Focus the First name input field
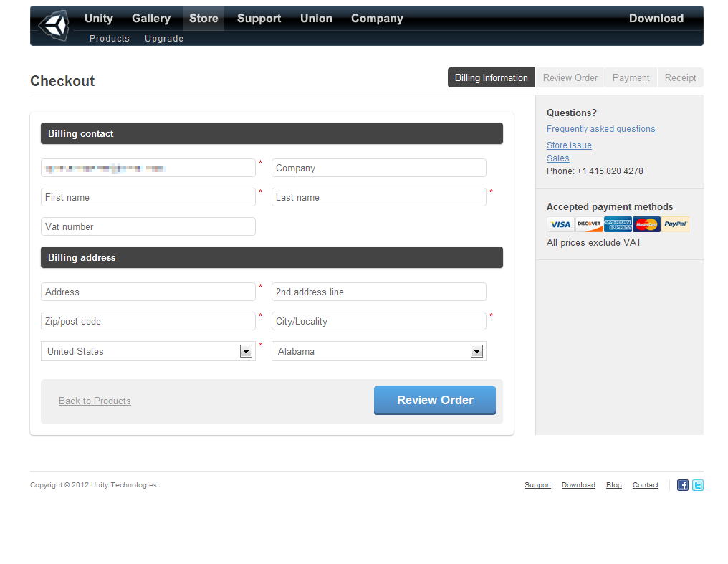728x564 pixels. [x=148, y=197]
